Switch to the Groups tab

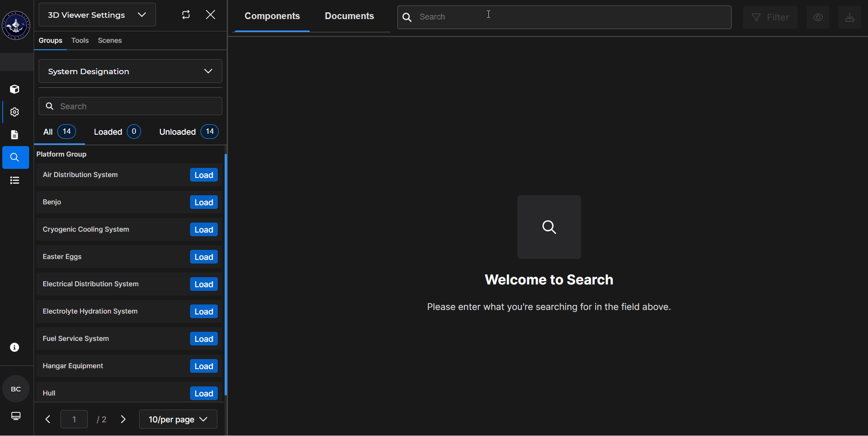[x=50, y=41]
